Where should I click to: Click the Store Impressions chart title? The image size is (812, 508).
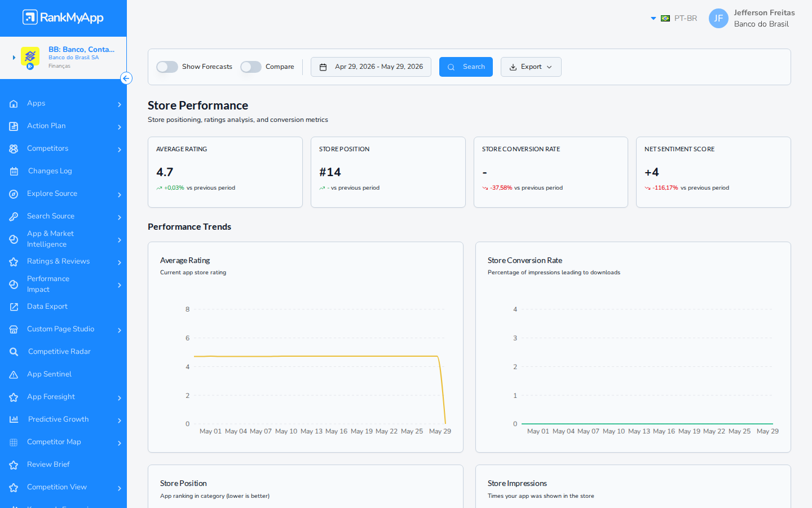517,484
